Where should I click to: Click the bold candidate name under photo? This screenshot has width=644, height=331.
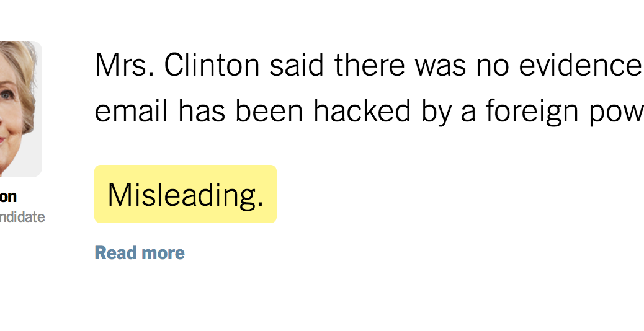coord(9,196)
